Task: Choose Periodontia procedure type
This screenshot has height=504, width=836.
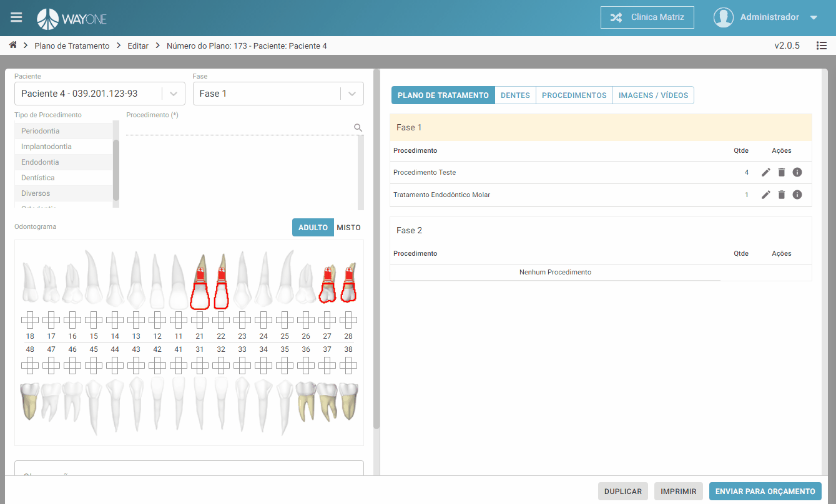Action: 64,131
